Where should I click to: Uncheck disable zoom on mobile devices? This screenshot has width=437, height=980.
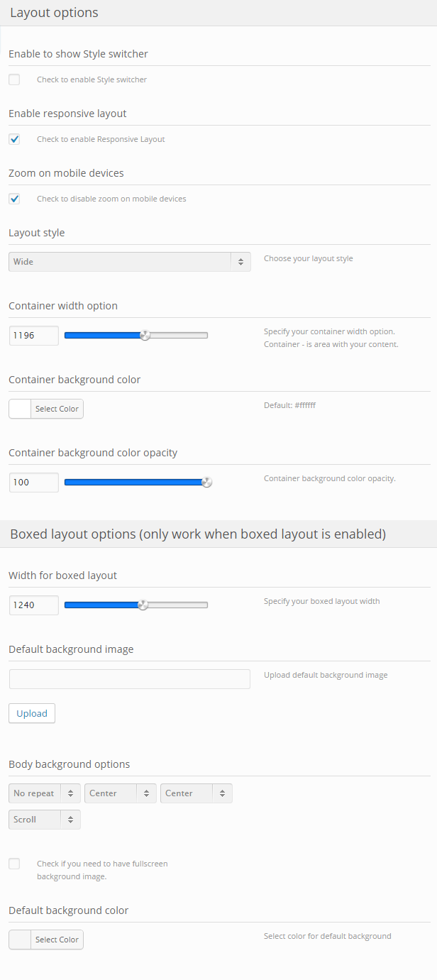[x=14, y=199]
